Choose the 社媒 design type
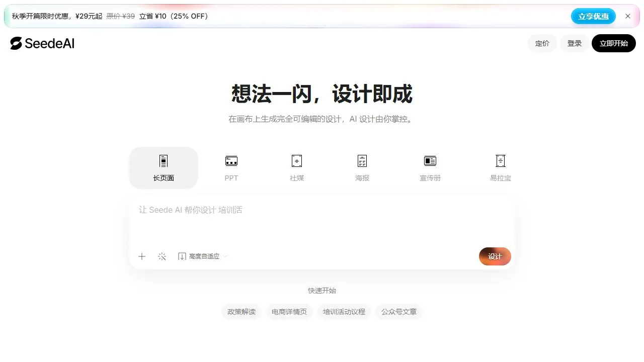This screenshot has height=362, width=644. pyautogui.click(x=297, y=168)
